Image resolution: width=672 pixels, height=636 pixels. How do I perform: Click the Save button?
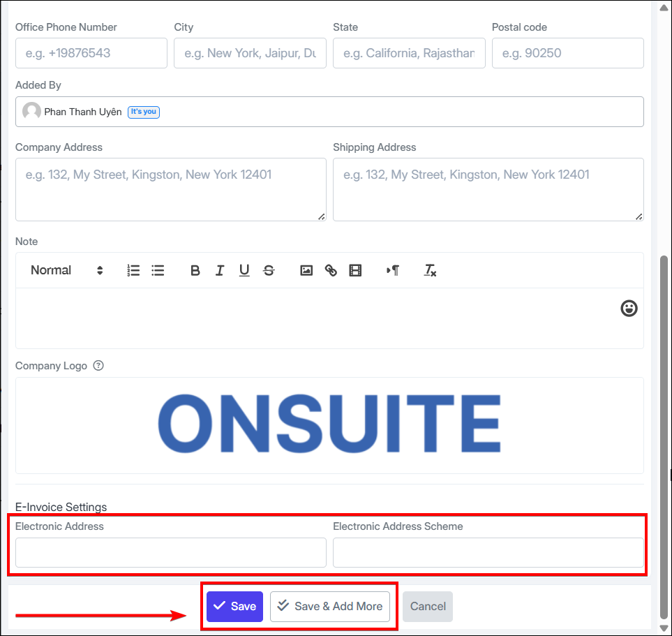tap(234, 607)
